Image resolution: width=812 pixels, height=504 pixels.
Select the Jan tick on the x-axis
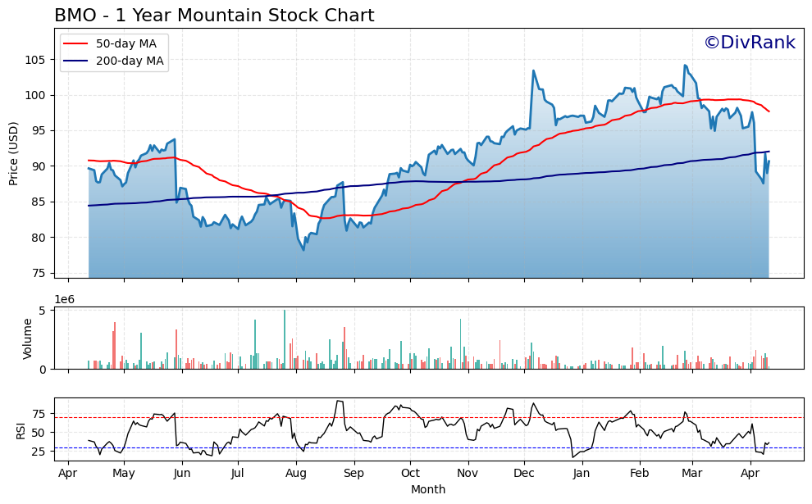(x=582, y=473)
